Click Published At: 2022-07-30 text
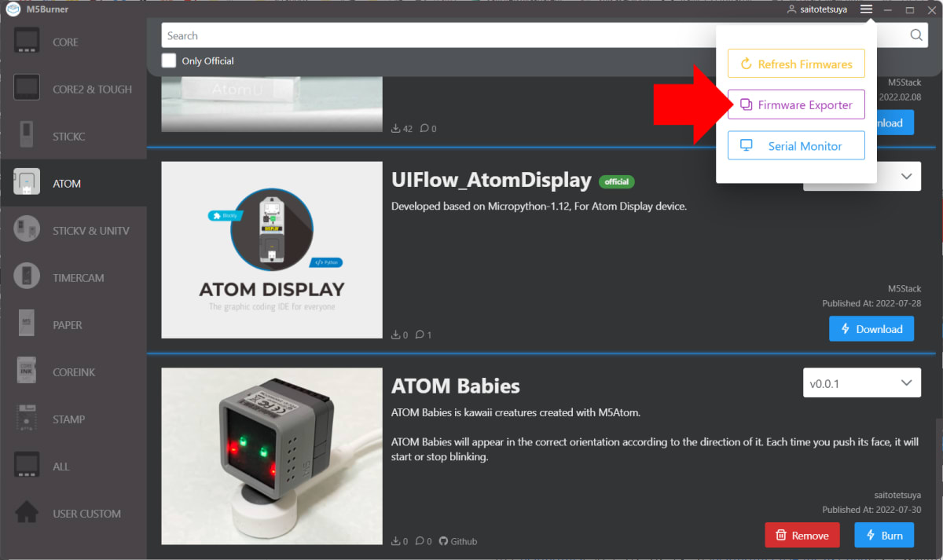Screen dimensions: 943x560 coord(871,510)
